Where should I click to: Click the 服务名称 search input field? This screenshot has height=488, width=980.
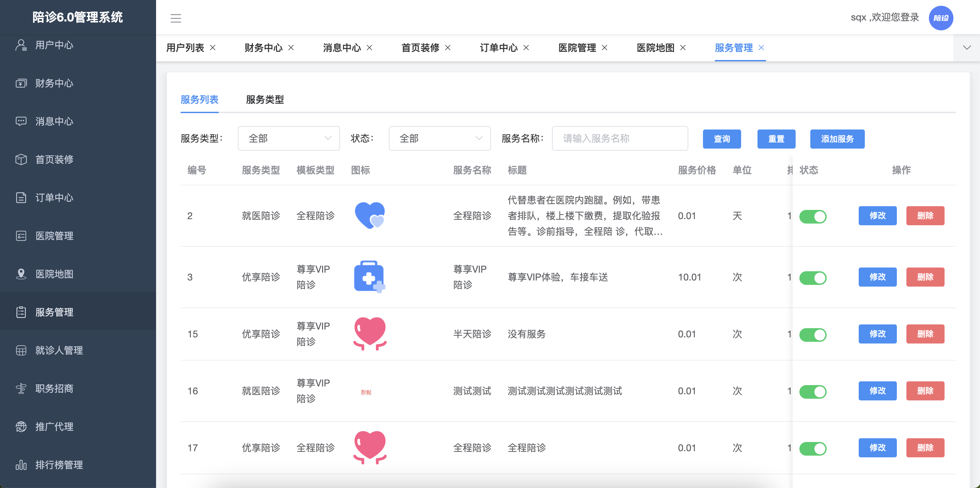coord(620,138)
